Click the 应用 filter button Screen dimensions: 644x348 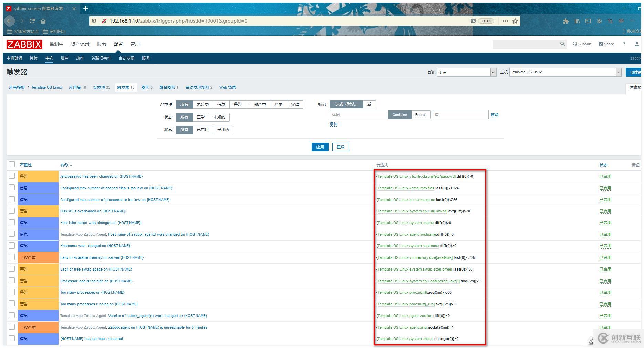(x=320, y=147)
